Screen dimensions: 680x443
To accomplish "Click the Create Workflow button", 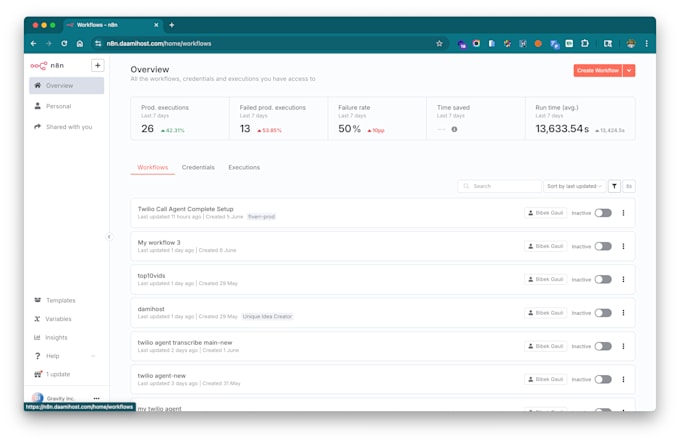I will pos(598,71).
